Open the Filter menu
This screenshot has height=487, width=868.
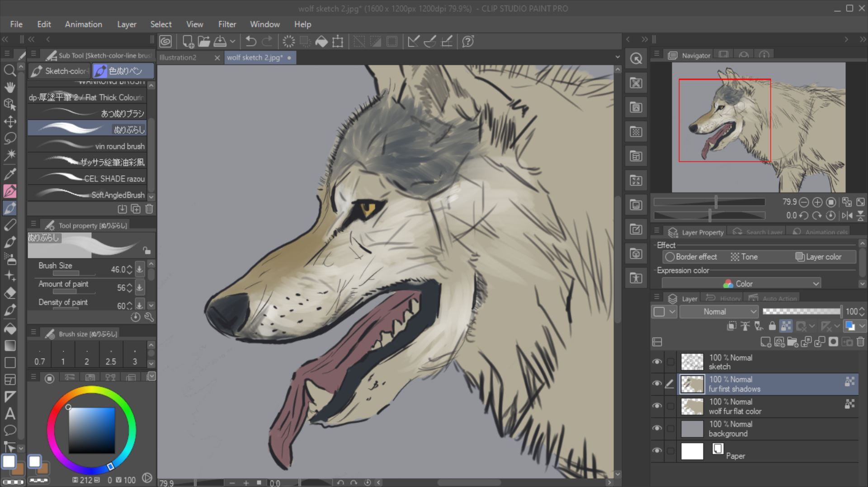pyautogui.click(x=227, y=24)
